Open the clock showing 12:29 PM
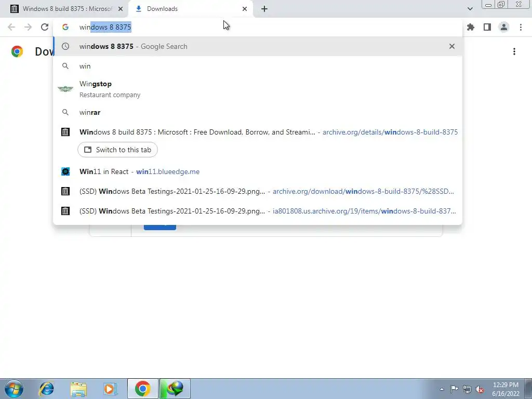 click(x=506, y=389)
